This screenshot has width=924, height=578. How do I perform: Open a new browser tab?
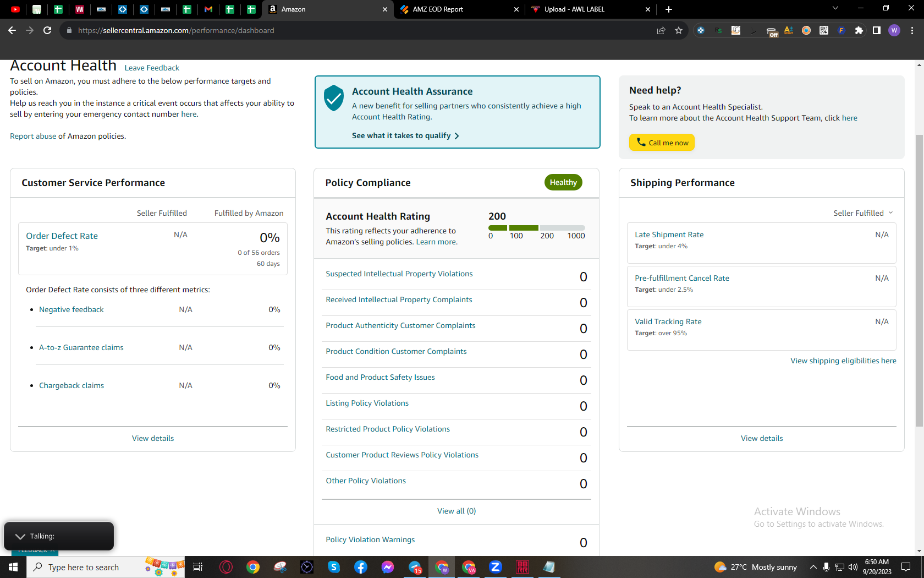pos(669,9)
